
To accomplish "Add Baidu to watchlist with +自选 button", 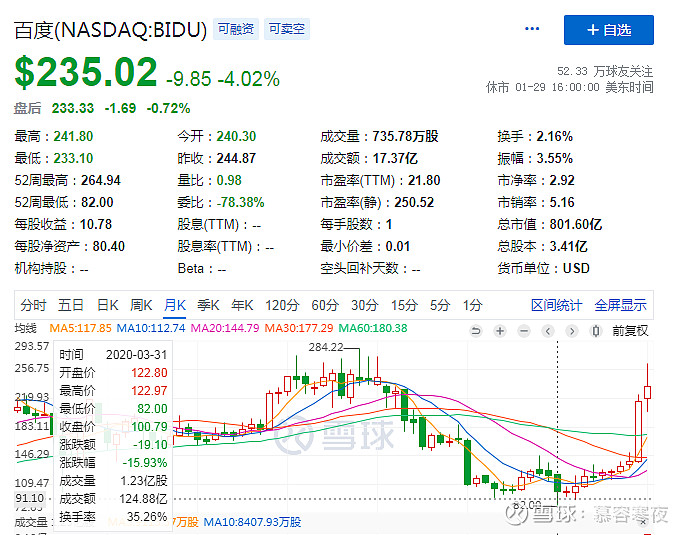I will 609,30.
